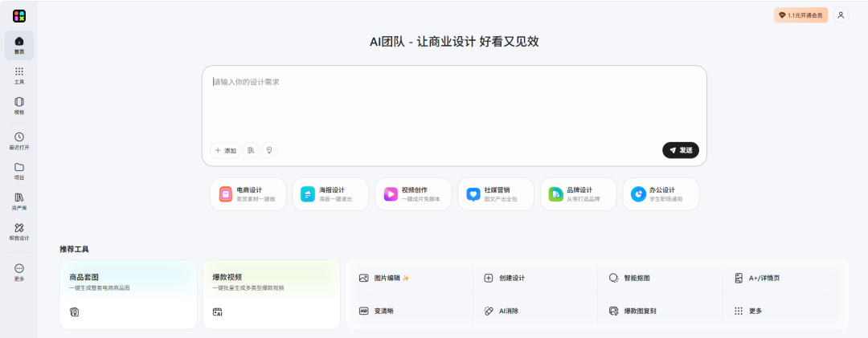Click the icon at bottom of 商品套图 card
Image resolution: width=868 pixels, height=338 pixels.
[x=74, y=312]
